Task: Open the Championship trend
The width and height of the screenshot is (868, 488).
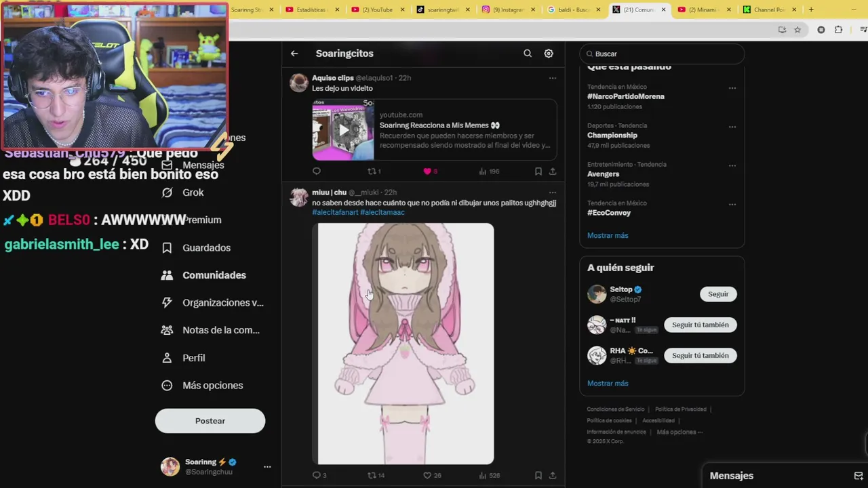Action: 612,135
